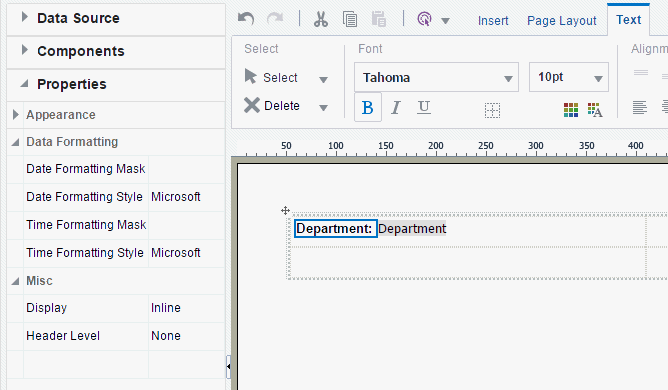Toggle Underline formatting button

pos(423,107)
